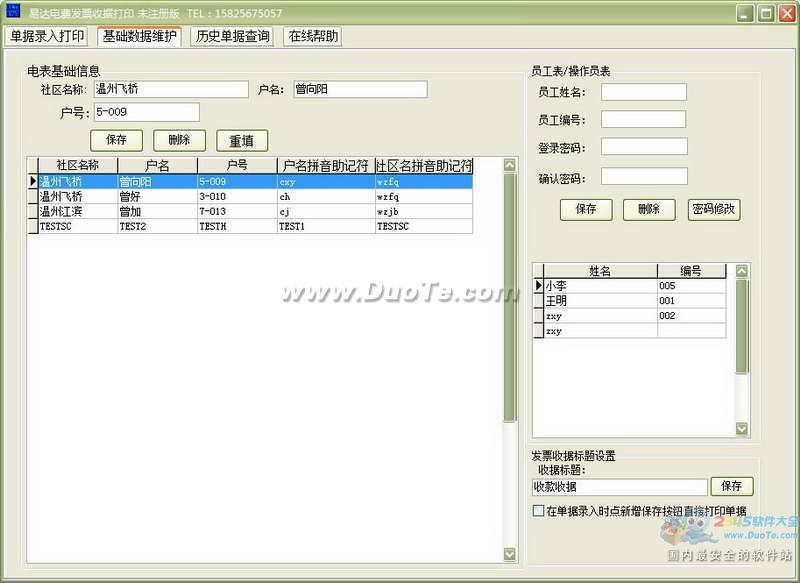This screenshot has width=800, height=583.
Task: Select the TEST1 cell
Action: [x=326, y=226]
